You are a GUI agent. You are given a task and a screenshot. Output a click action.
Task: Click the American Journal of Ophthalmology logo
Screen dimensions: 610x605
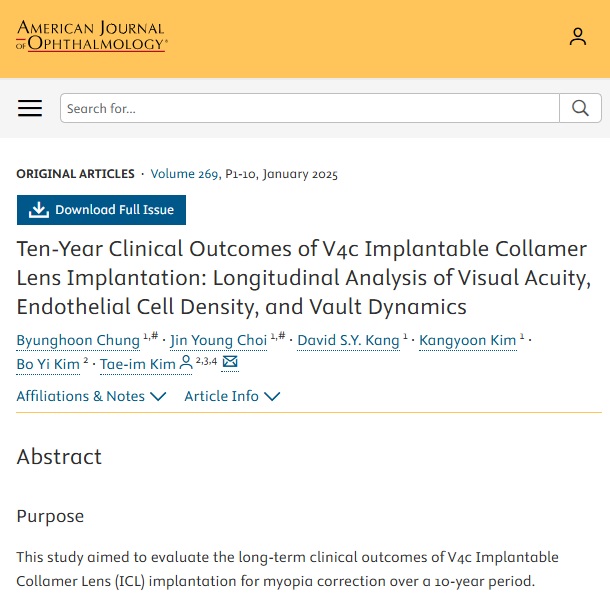tap(91, 36)
